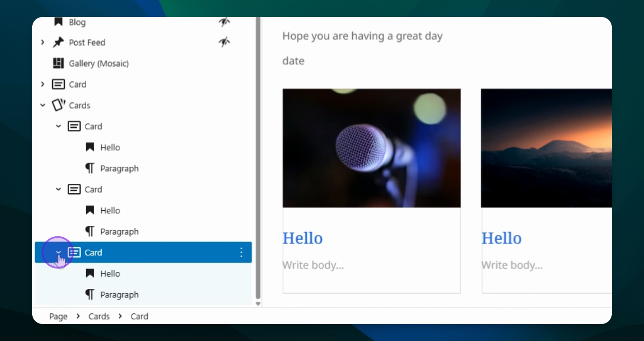Select the microphone image
Image resolution: width=644 pixels, height=341 pixels.
(x=372, y=148)
